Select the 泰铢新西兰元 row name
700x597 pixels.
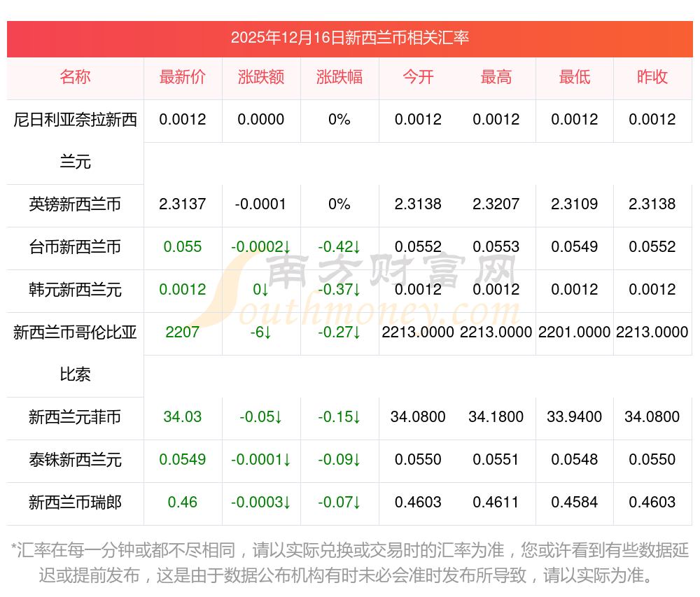[x=75, y=459]
